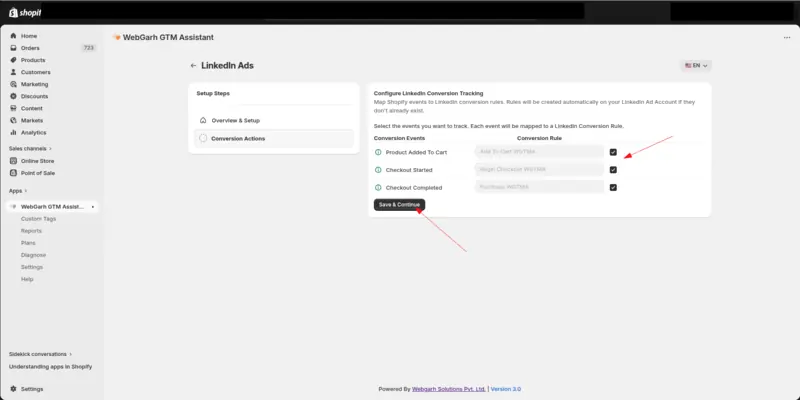800x400 pixels.
Task: Click the dotted circle icon beside Conversion Actions
Action: (203, 138)
